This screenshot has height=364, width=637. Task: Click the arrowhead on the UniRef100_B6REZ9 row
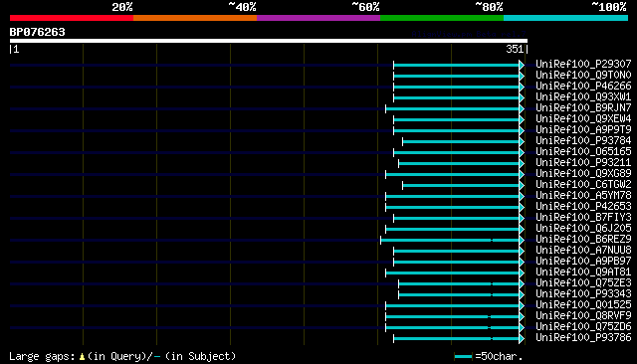pyautogui.click(x=522, y=241)
